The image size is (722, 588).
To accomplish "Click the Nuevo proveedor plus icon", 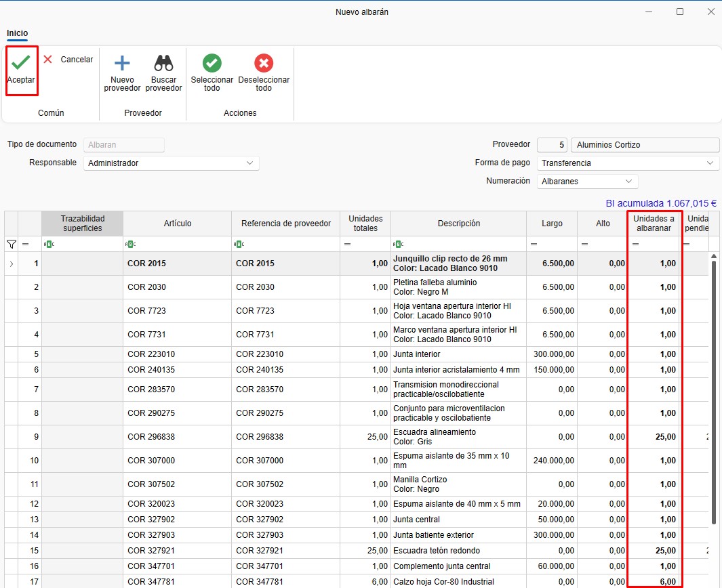I will point(122,63).
